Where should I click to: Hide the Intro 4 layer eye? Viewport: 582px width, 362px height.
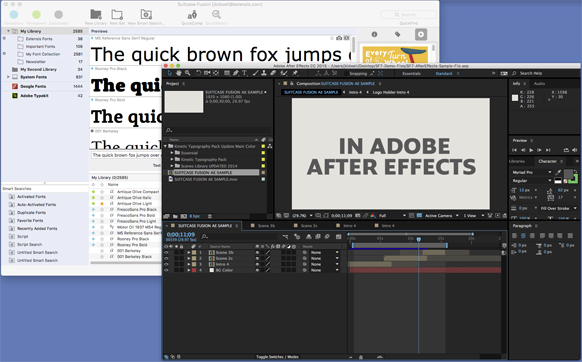tap(166, 264)
